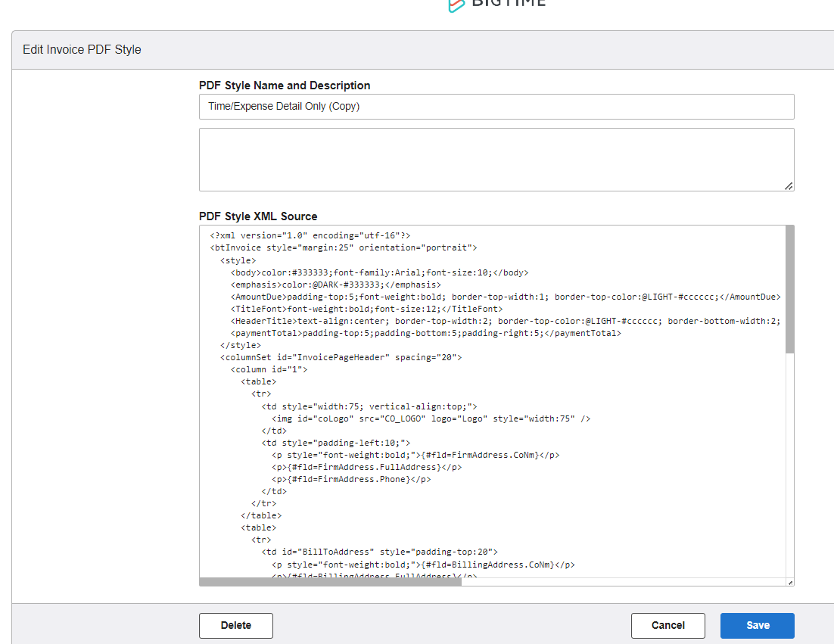Click the Delete button

pos(235,625)
